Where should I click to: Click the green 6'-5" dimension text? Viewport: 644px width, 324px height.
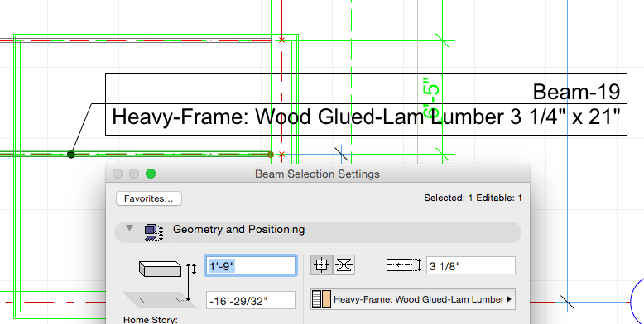click(431, 98)
